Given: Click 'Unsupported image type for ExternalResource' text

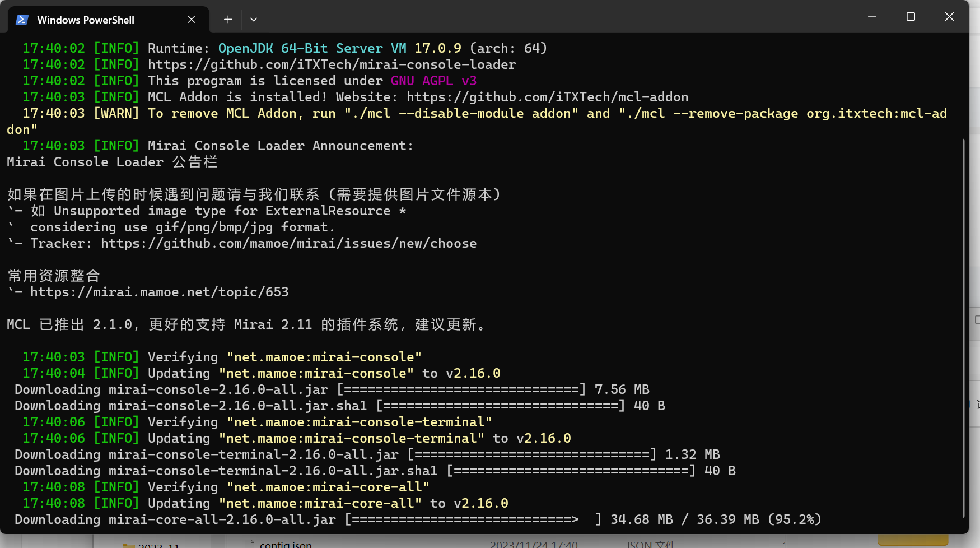Looking at the screenshot, I should [x=222, y=211].
